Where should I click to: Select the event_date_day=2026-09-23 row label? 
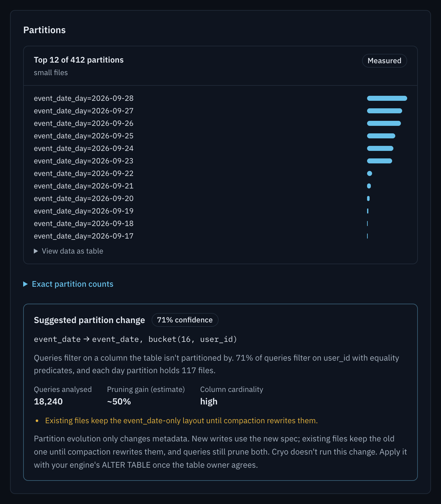coord(84,161)
